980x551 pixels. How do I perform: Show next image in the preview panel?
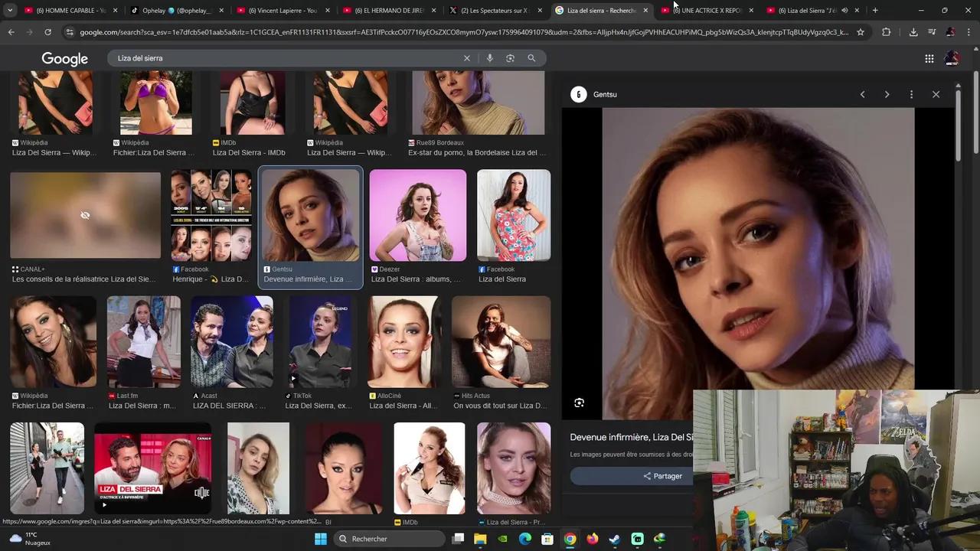(887, 94)
